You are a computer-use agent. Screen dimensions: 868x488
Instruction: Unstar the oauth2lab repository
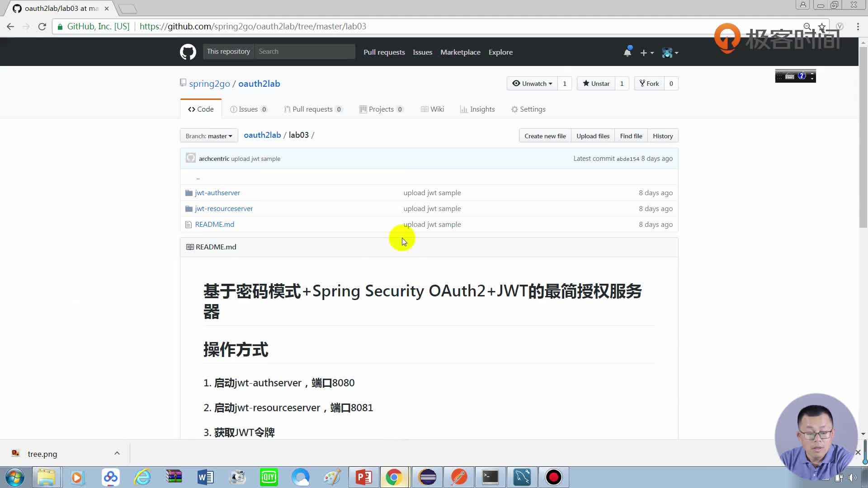tap(596, 84)
